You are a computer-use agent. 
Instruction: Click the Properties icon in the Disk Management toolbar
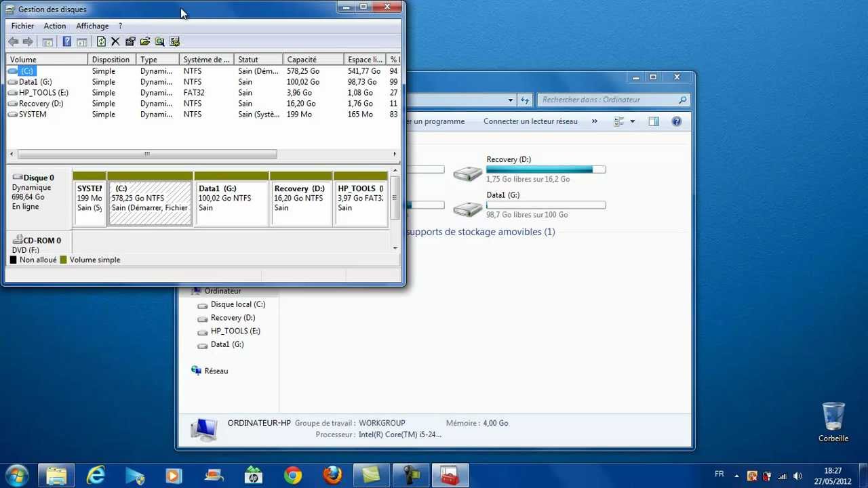coord(130,42)
